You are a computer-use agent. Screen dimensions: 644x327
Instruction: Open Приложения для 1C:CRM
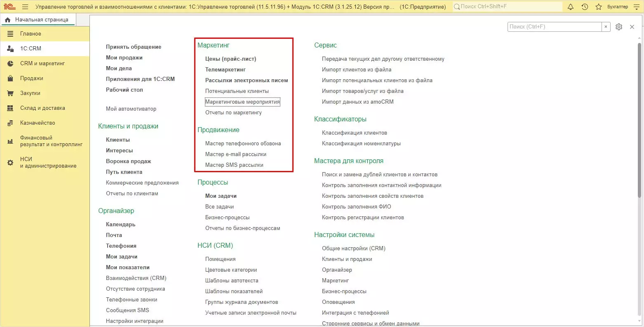point(140,79)
